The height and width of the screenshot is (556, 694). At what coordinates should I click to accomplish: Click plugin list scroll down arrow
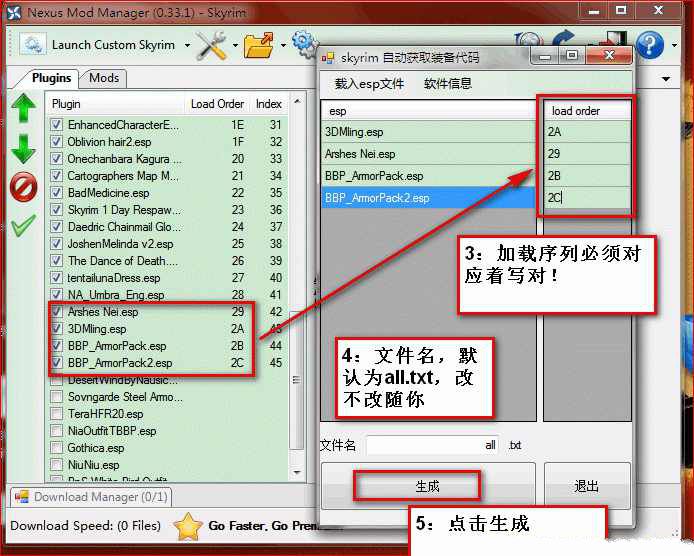tap(297, 472)
